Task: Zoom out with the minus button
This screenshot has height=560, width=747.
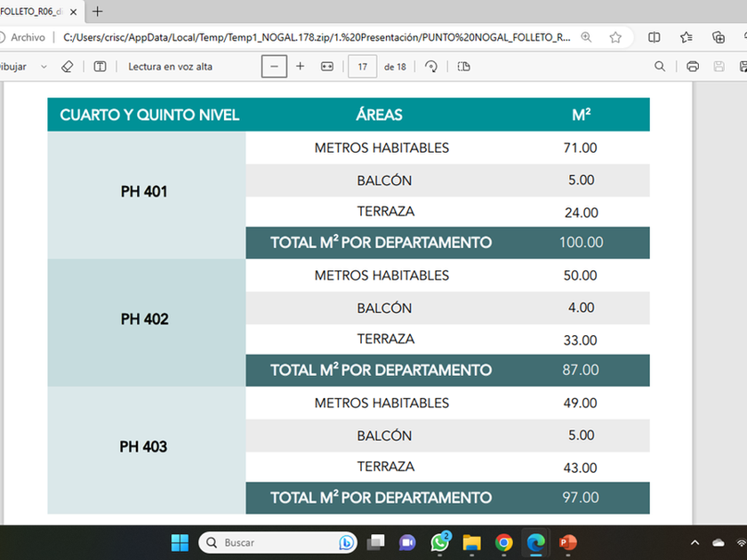Action: pos(274,67)
